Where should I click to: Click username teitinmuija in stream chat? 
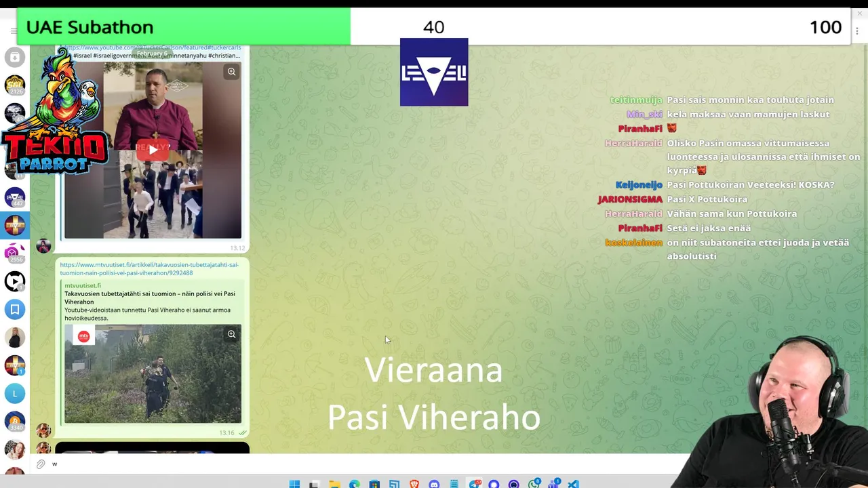click(x=636, y=100)
